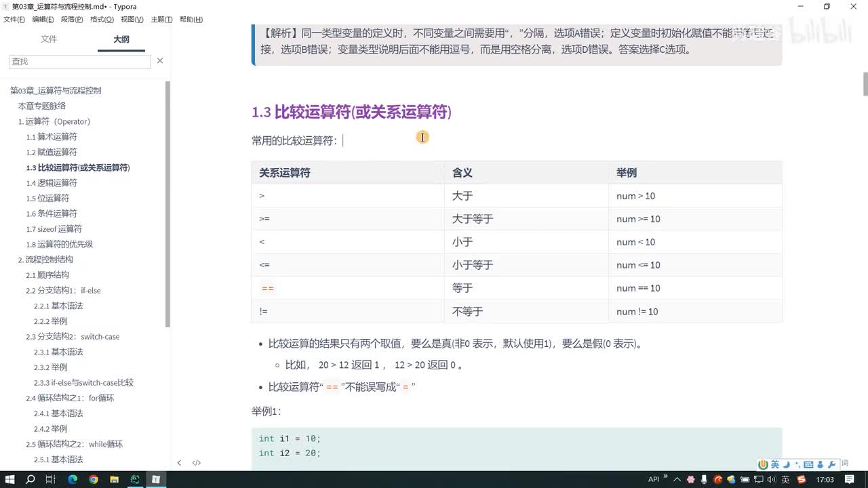Open the cloud tray icon

731,479
